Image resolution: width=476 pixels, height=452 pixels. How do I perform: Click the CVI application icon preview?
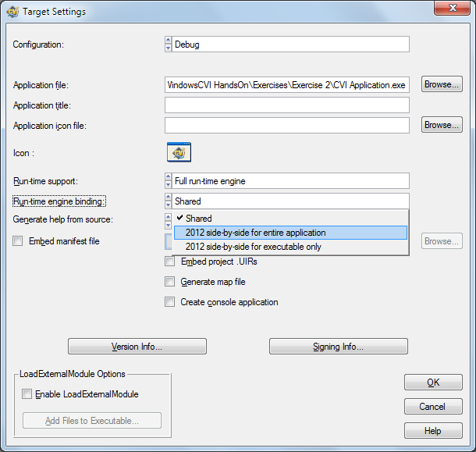pyautogui.click(x=179, y=152)
